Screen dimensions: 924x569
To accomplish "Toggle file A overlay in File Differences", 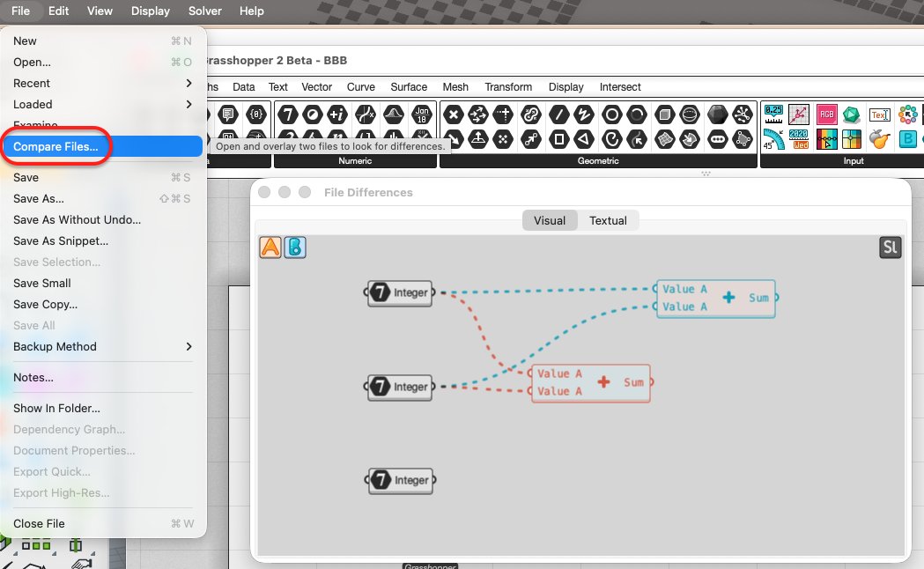I will pos(270,248).
